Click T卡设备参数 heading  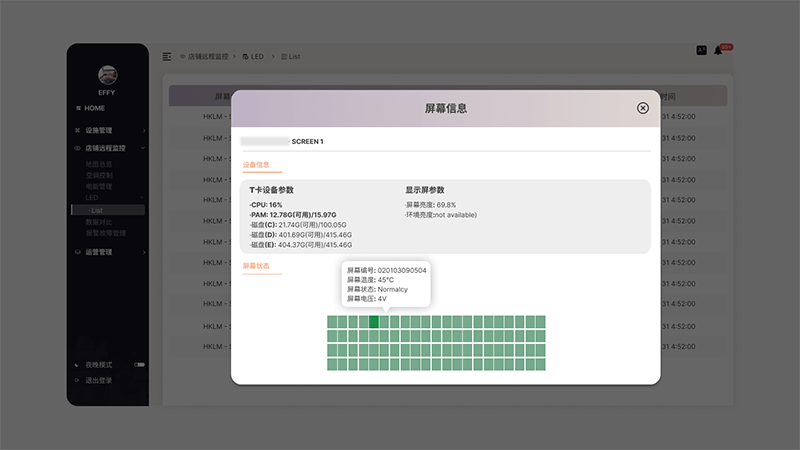(271, 190)
